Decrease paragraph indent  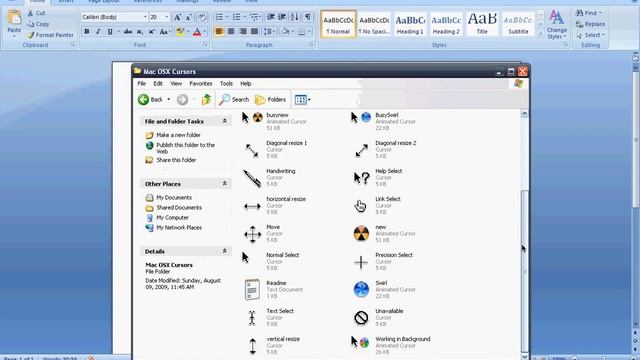tap(270, 17)
